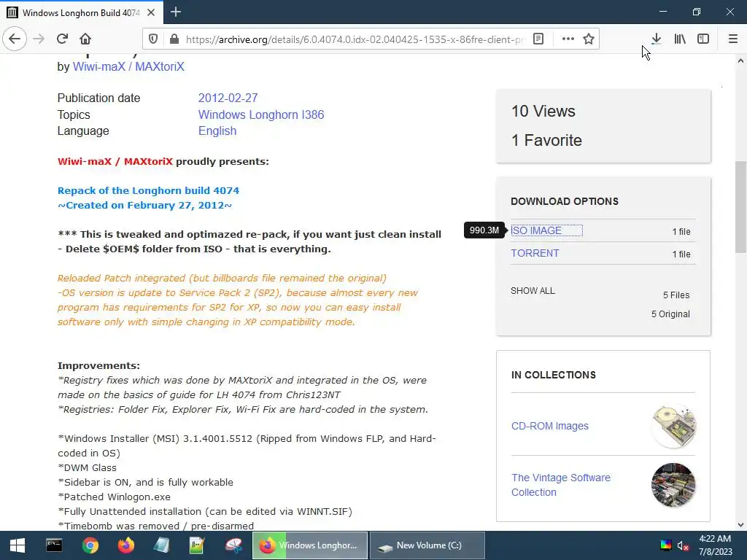The width and height of the screenshot is (747, 560).
Task: Click the muted volume tray icon
Action: click(x=683, y=545)
